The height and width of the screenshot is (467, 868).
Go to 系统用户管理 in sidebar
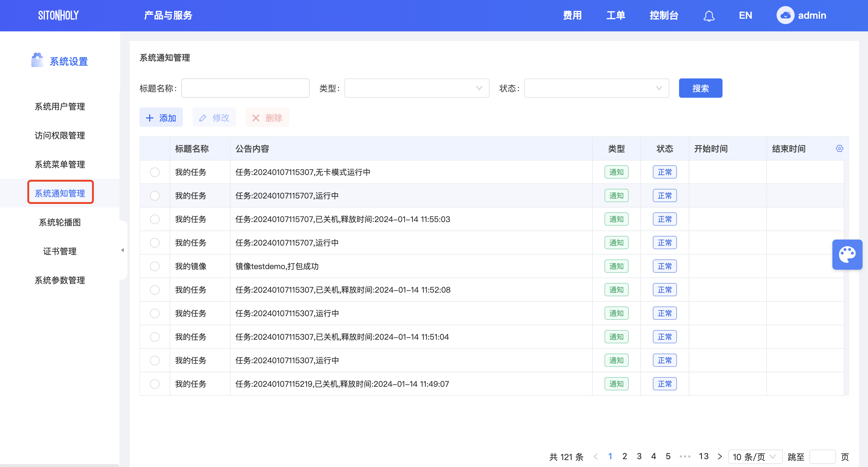(x=60, y=107)
